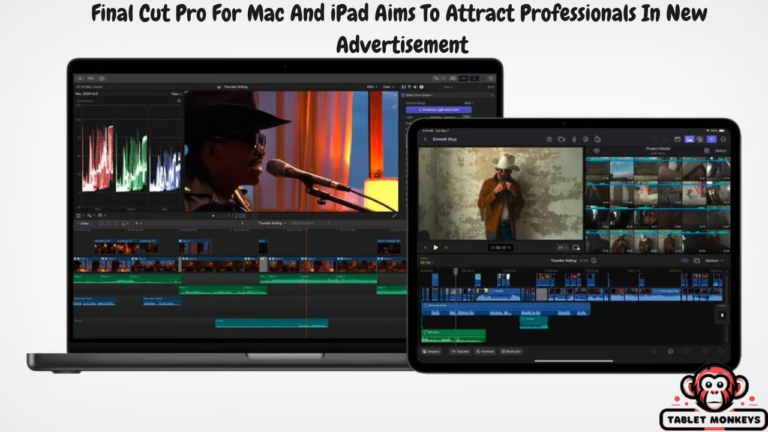Image resolution: width=768 pixels, height=432 pixels.
Task: Step to next frame in iPad viewer
Action: click(446, 248)
